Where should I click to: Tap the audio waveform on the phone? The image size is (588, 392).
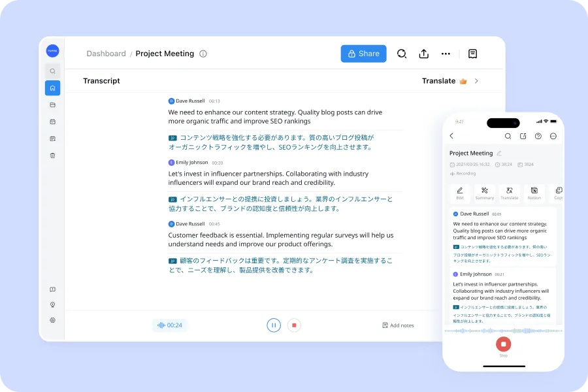coord(503,331)
